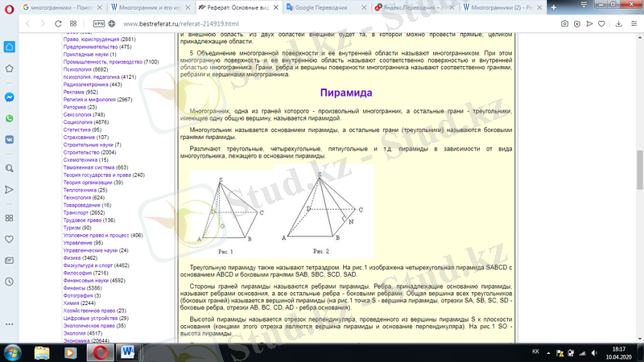Viewport: 644px width, 362px height.
Task: Open VK messenger in the sidebar
Action: coord(9,139)
